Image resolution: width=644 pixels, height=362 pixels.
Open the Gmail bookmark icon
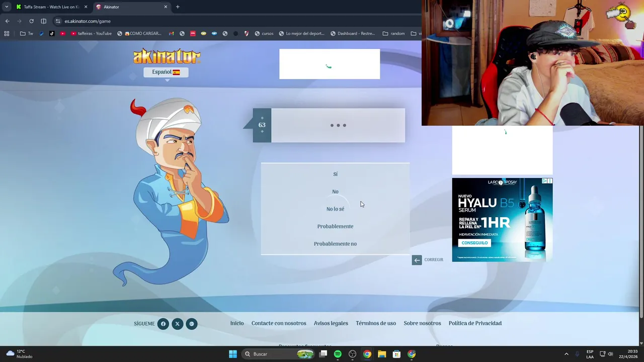[x=171, y=34]
